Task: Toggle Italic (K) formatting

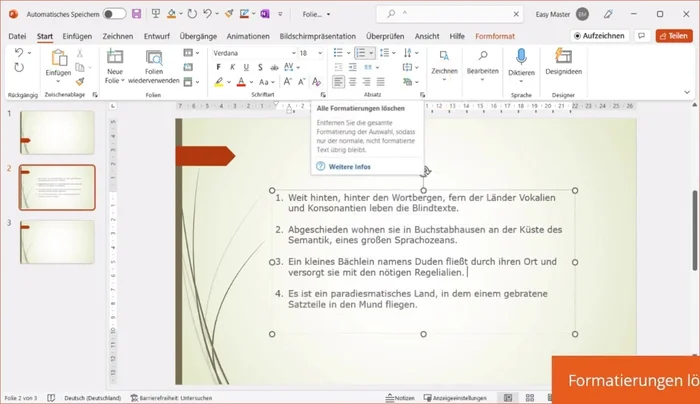Action: pos(232,67)
